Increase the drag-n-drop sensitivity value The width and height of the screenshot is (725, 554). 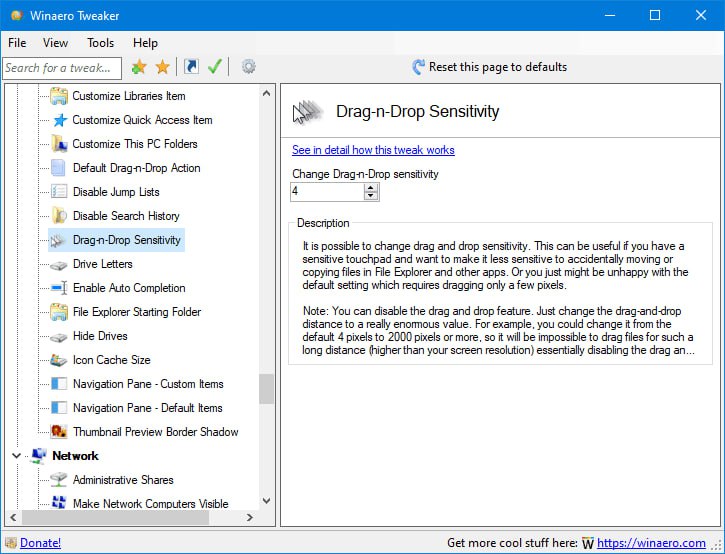[x=372, y=187]
